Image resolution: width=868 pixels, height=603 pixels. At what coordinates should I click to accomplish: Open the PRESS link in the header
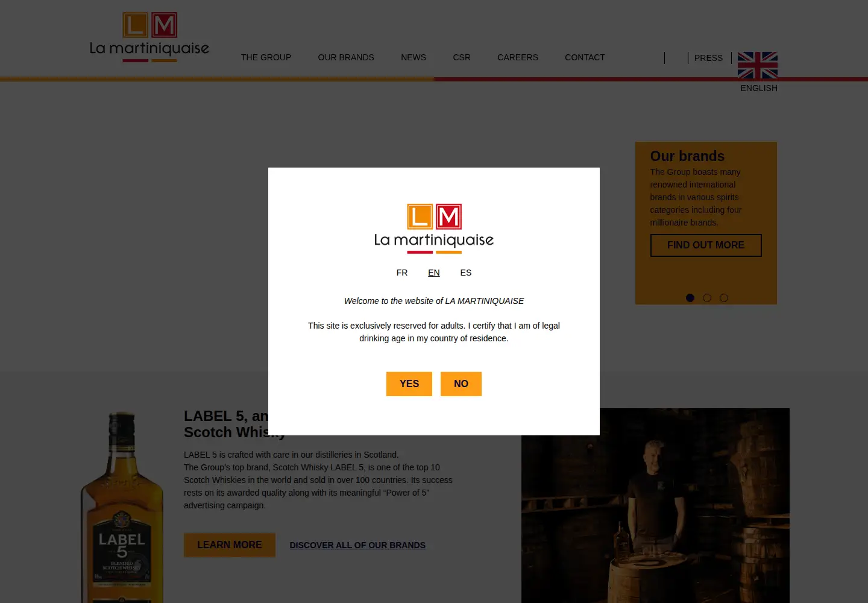(708, 58)
